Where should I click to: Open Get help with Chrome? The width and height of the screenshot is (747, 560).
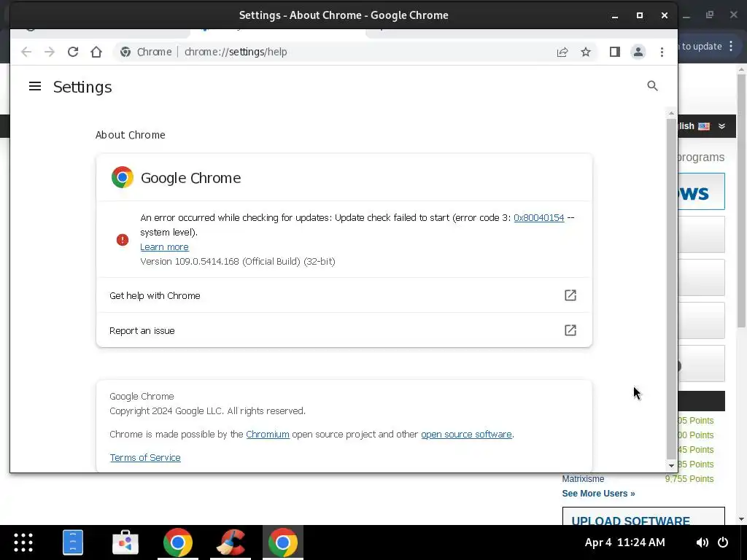click(344, 295)
